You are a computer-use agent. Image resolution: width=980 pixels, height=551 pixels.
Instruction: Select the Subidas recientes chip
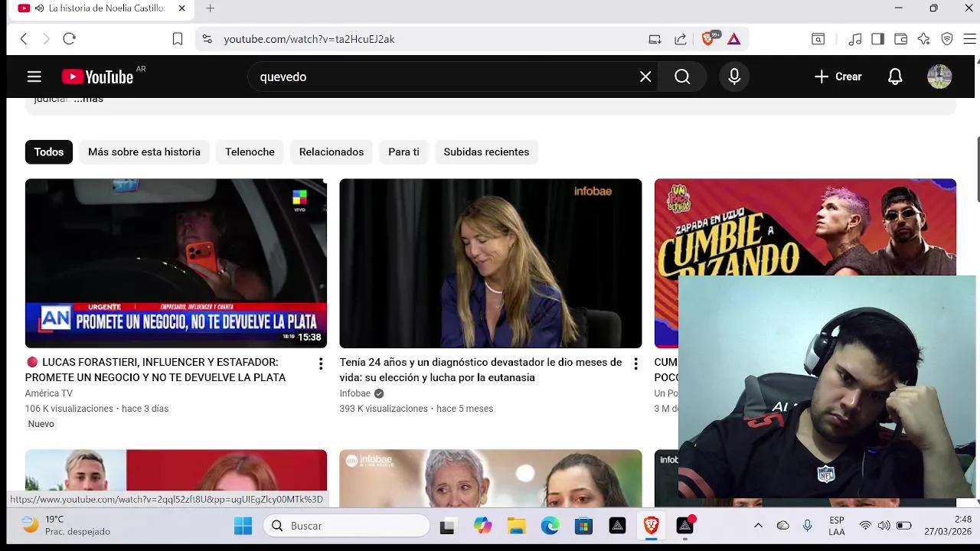click(486, 152)
